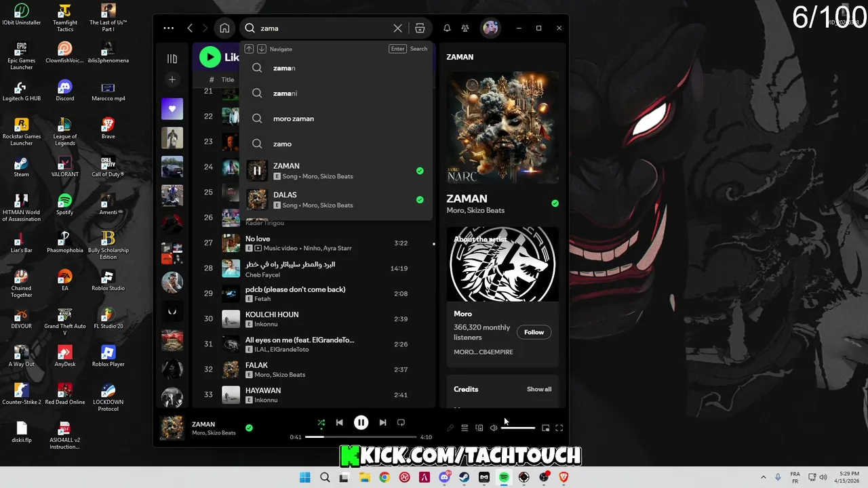Image resolution: width=868 pixels, height=488 pixels.
Task: Select search suggestion 'zaman'
Action: pos(336,68)
